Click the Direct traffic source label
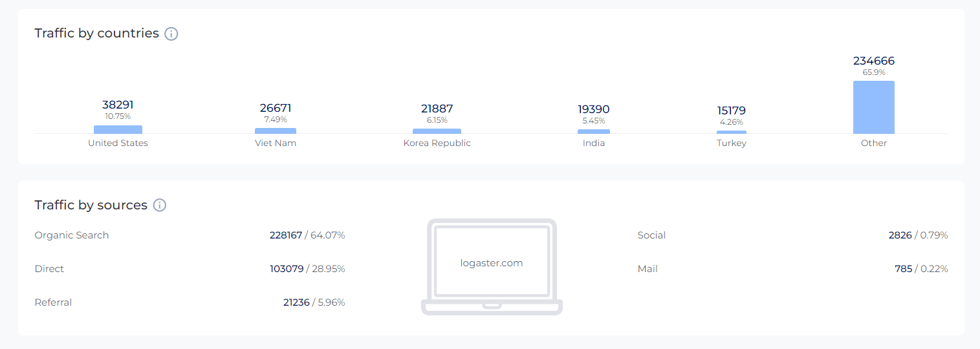This screenshot has height=349, width=980. click(x=49, y=269)
